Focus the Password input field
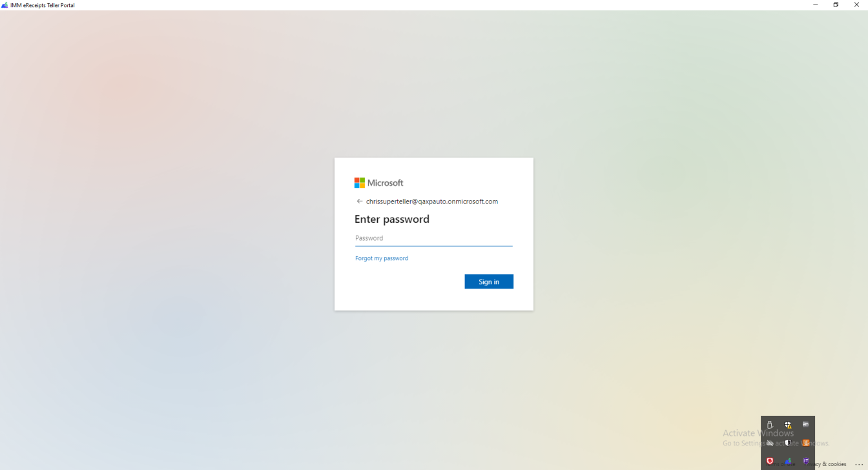The height and width of the screenshot is (470, 868). (433, 238)
